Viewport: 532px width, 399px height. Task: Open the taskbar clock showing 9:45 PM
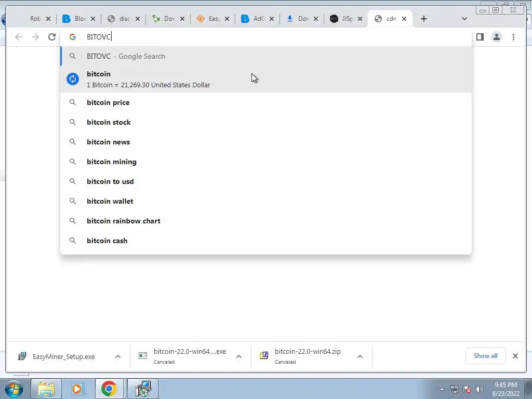506,389
